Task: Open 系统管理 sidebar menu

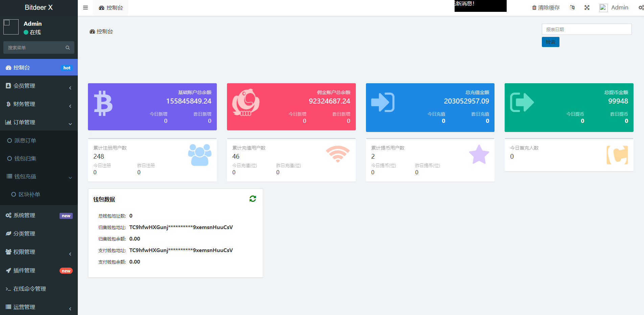Action: pos(39,215)
